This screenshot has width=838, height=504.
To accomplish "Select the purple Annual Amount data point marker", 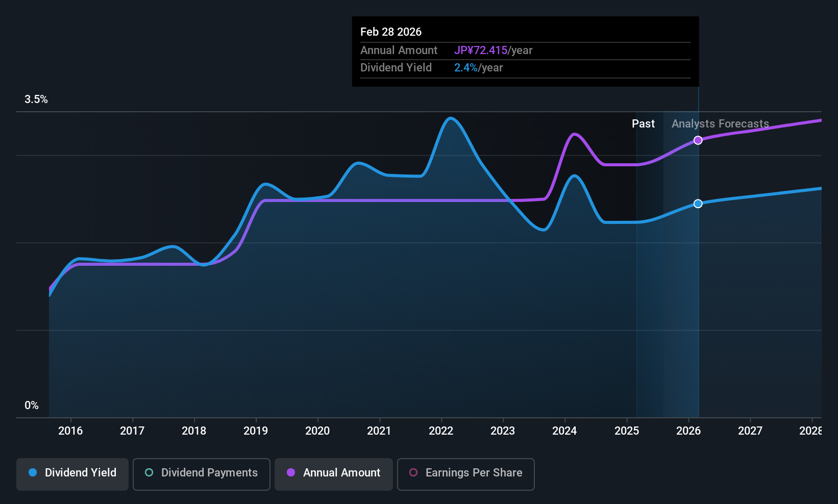I will (698, 140).
